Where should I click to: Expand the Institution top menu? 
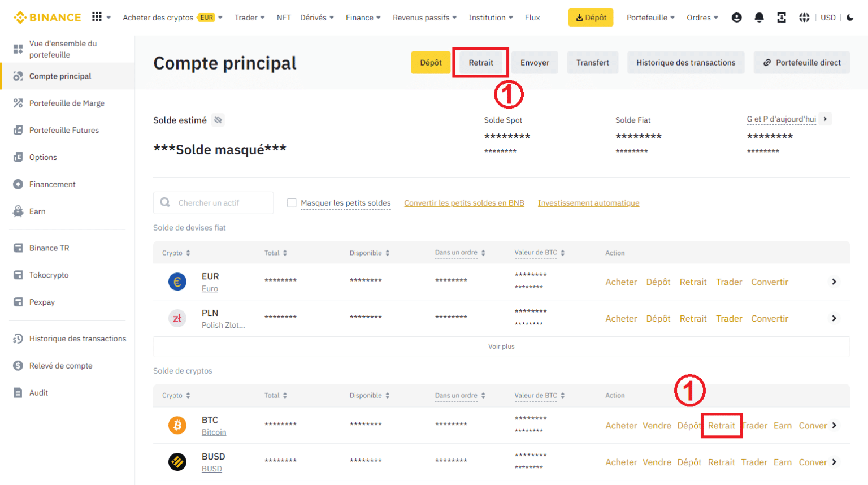point(491,18)
